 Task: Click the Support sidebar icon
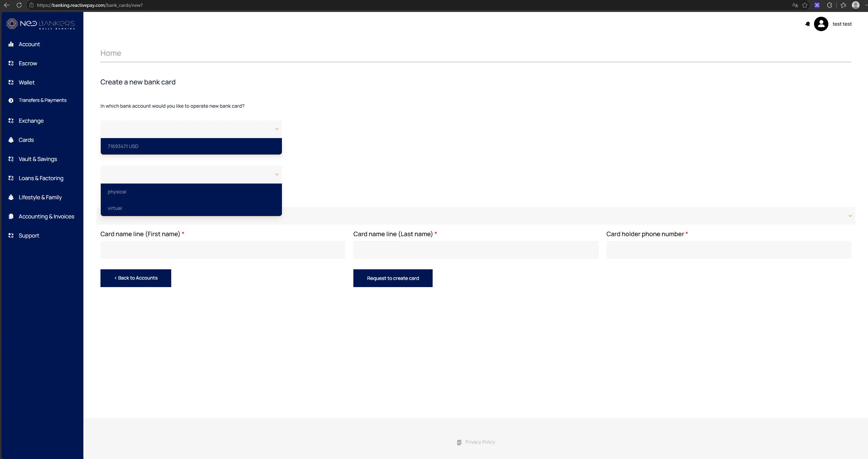(x=11, y=235)
